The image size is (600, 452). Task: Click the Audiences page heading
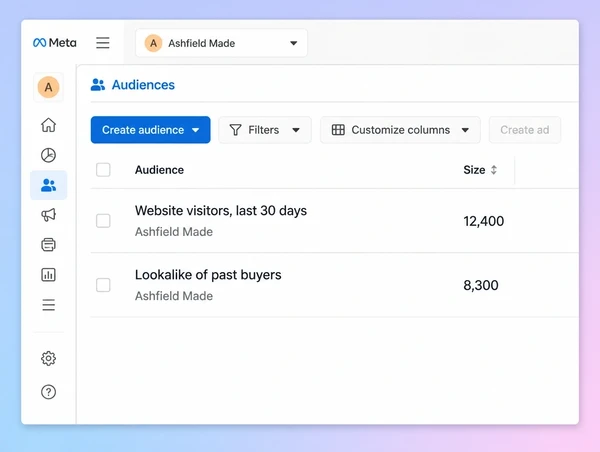coord(143,85)
